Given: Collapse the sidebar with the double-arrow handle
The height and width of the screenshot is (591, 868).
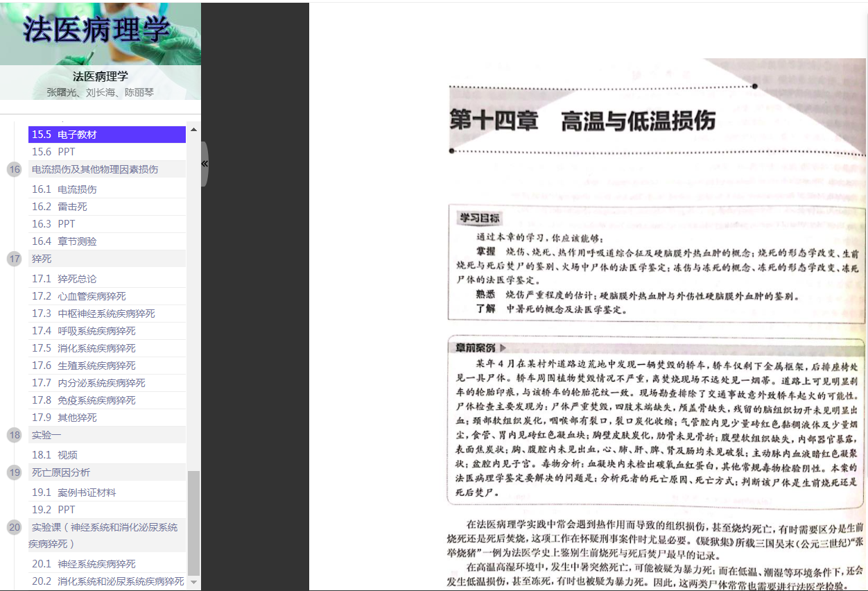Looking at the screenshot, I should [x=205, y=164].
